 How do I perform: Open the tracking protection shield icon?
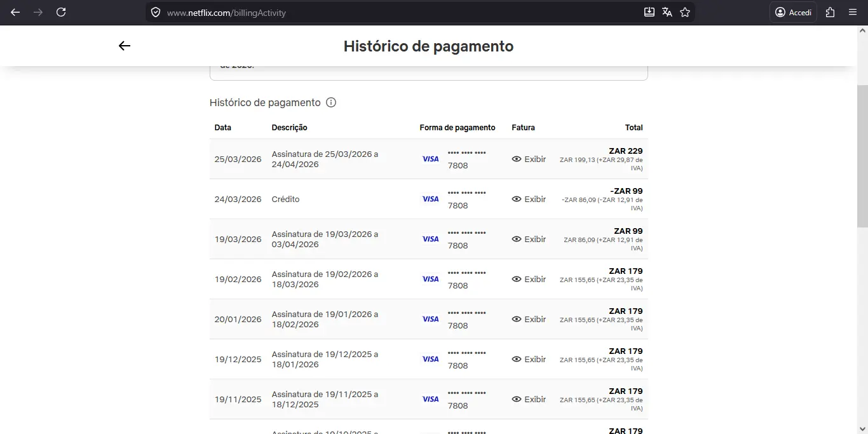coord(156,12)
